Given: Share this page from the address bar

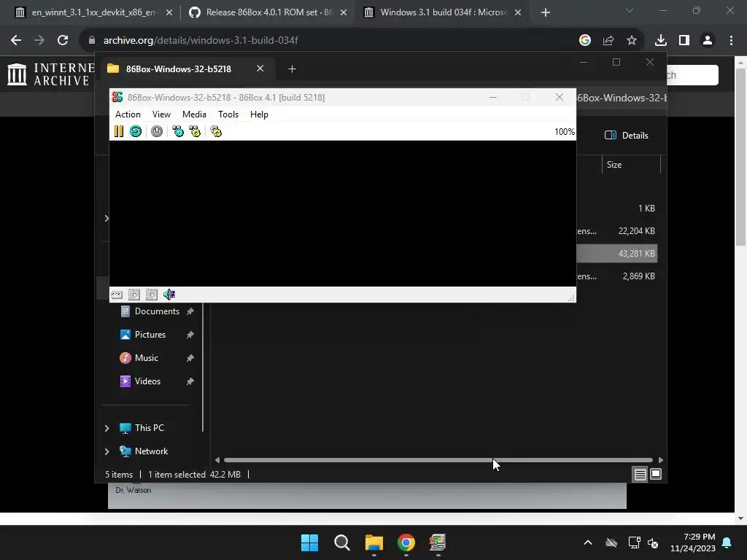Looking at the screenshot, I should pos(608,41).
